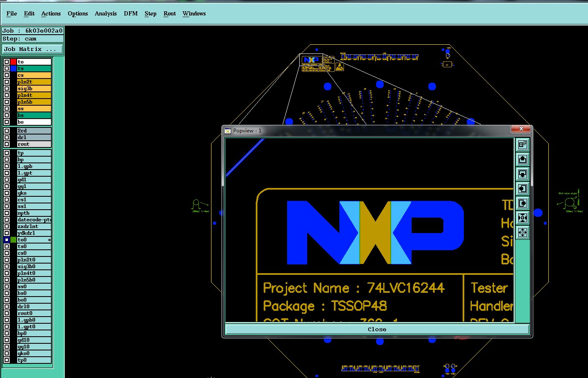Click the Job Matrix button

(x=33, y=49)
